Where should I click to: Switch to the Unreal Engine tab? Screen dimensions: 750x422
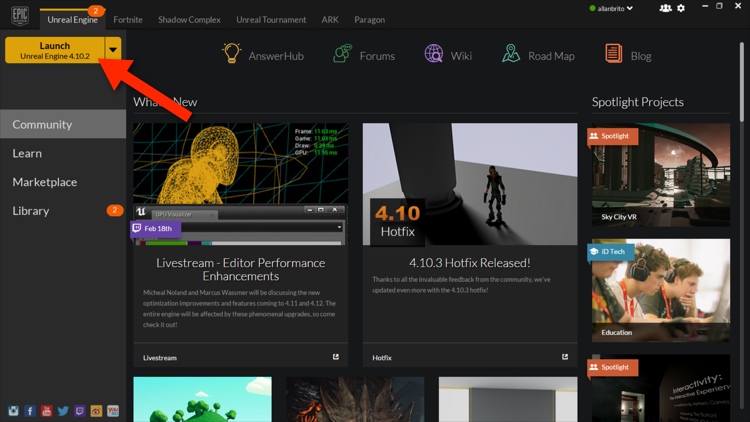[x=72, y=20]
